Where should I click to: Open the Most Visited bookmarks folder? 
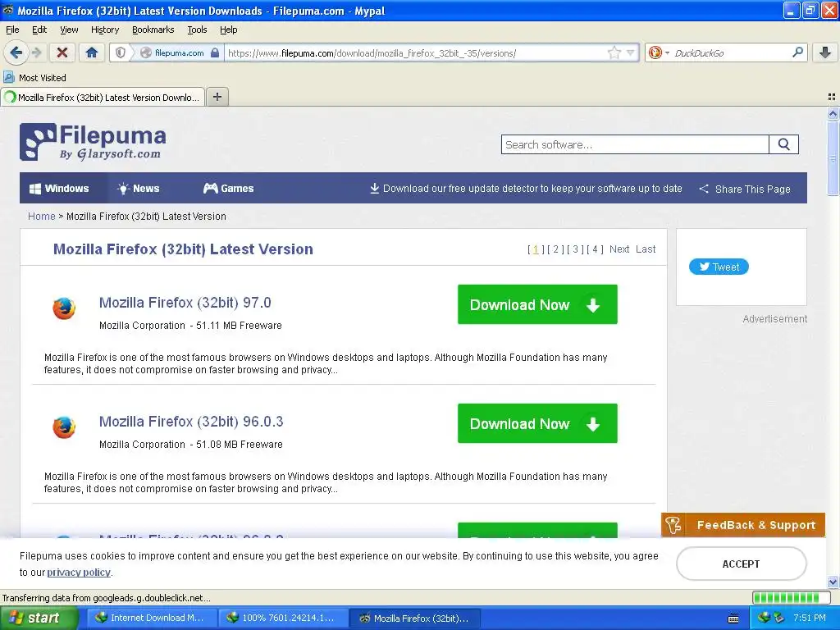tap(35, 78)
